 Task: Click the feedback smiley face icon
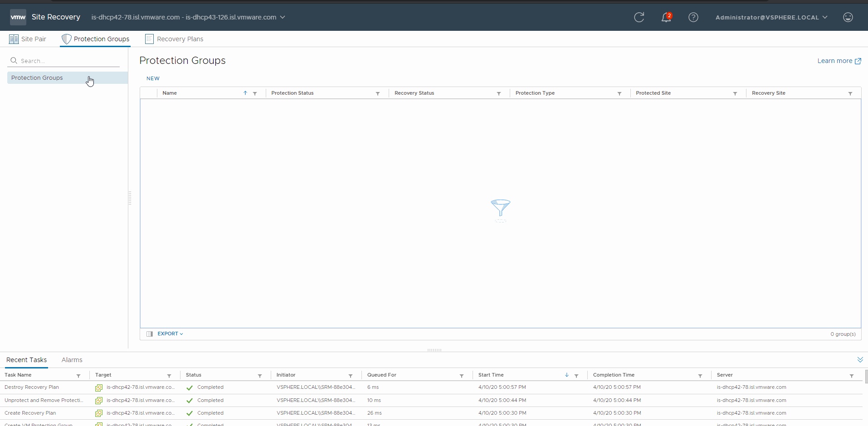point(848,17)
